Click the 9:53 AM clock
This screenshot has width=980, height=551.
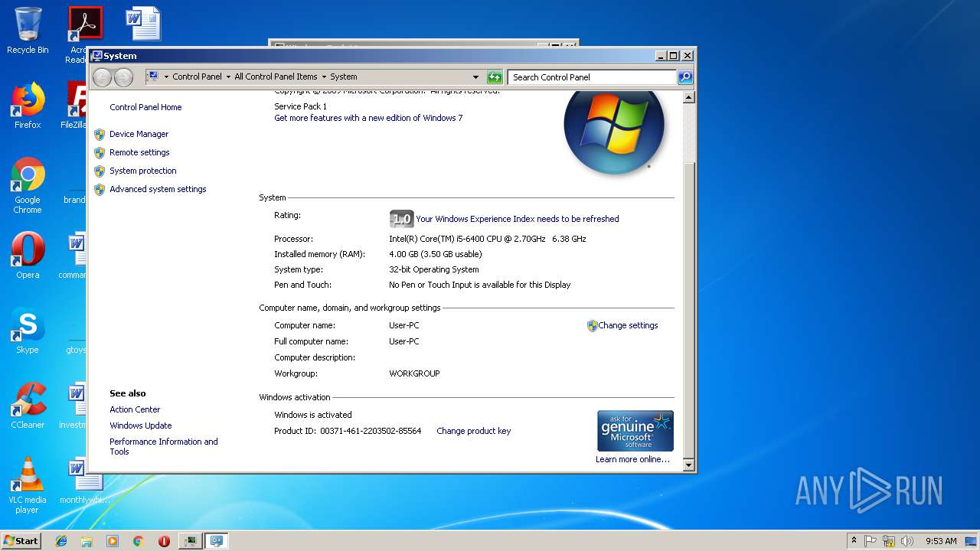pyautogui.click(x=941, y=541)
